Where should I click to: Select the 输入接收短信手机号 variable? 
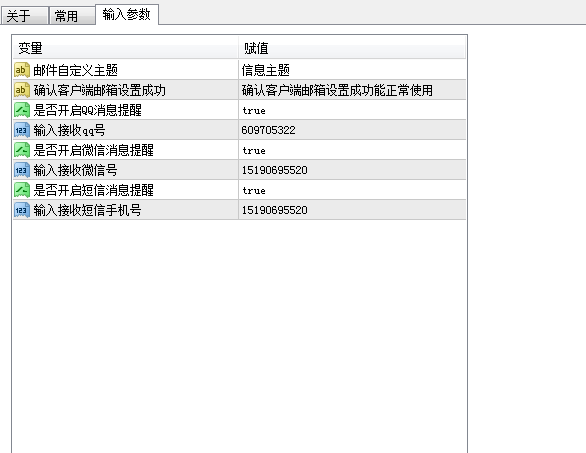(87, 210)
